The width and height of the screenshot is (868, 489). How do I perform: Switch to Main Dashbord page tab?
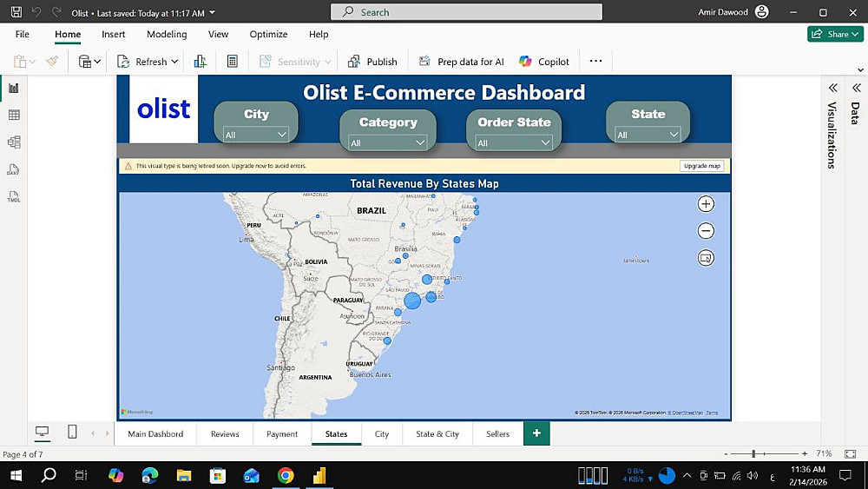click(155, 433)
